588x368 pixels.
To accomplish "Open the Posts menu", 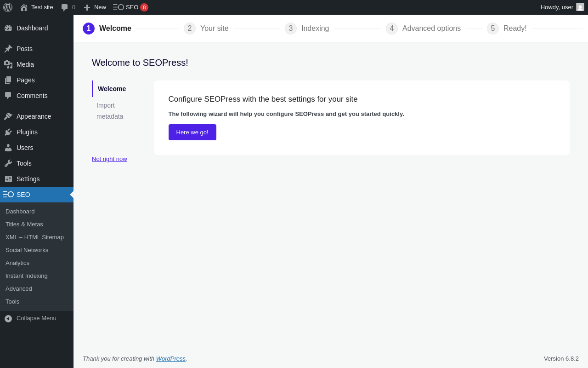I will 37,49.
